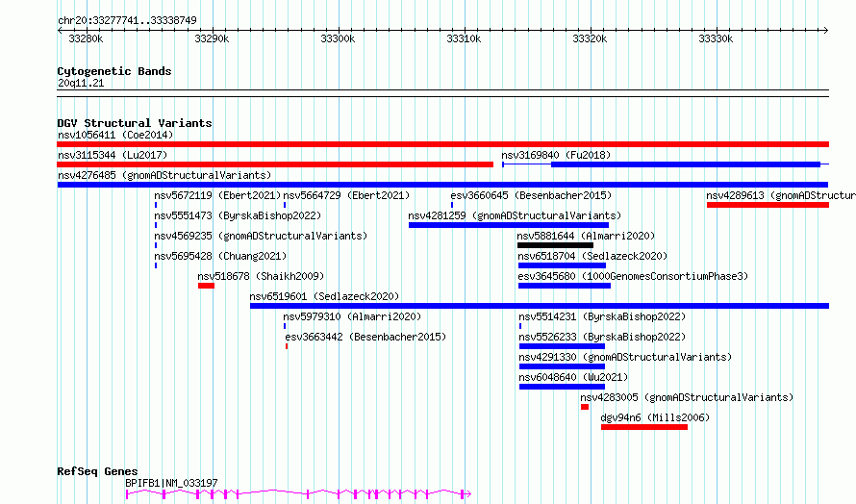The height and width of the screenshot is (504, 856).
Task: Click the 33330k ruler tick label
Action: (x=716, y=38)
